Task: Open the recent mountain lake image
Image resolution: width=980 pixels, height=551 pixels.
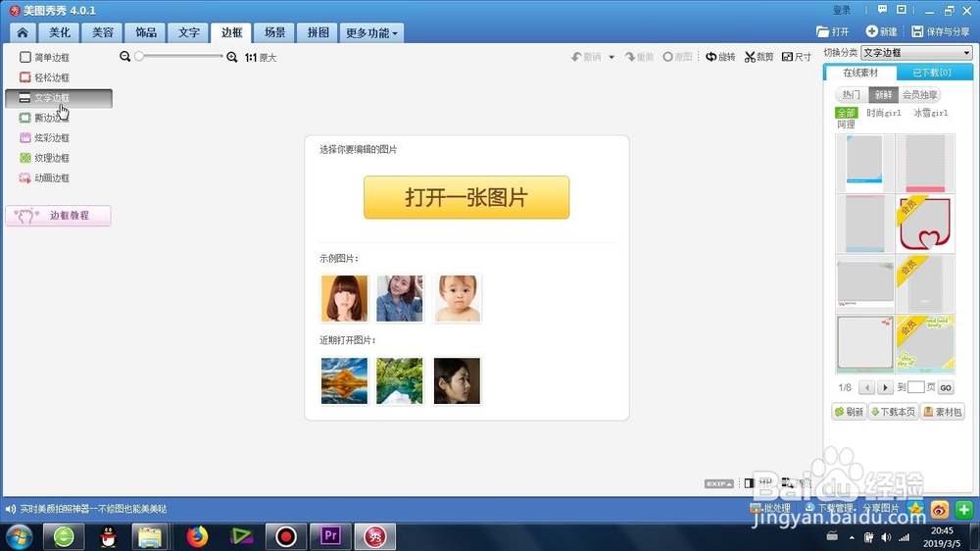Action: click(x=344, y=380)
